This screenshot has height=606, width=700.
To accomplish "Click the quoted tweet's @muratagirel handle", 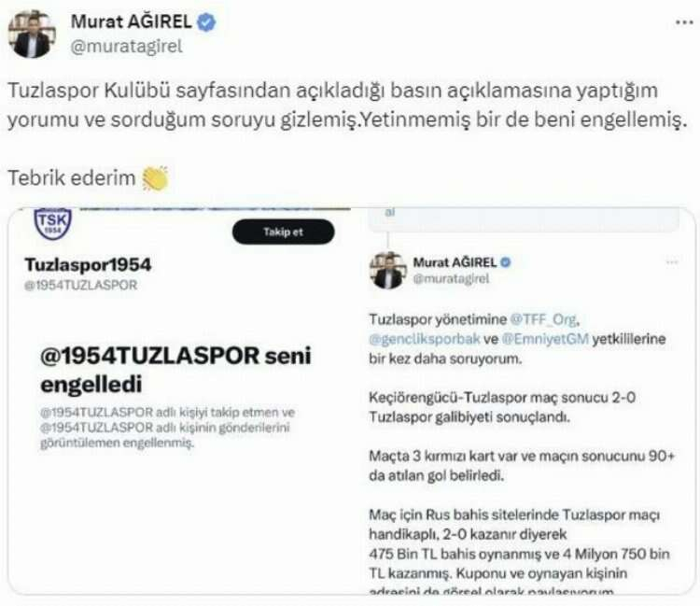I will point(451,278).
